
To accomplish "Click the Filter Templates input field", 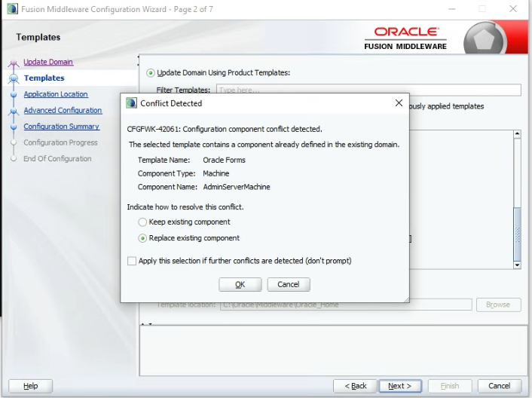I will (368, 90).
